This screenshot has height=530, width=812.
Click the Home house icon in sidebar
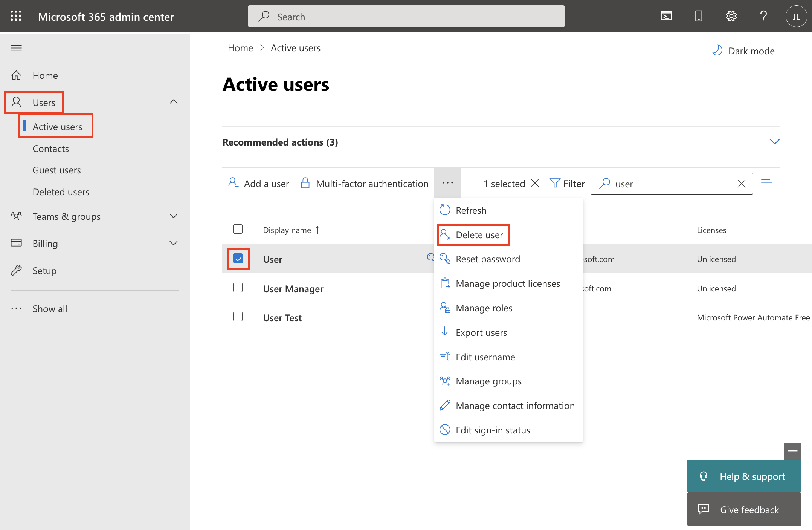(x=16, y=75)
